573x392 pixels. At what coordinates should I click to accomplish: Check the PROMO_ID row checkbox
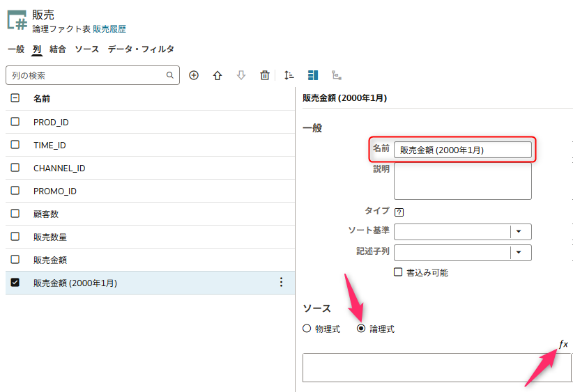coord(15,191)
